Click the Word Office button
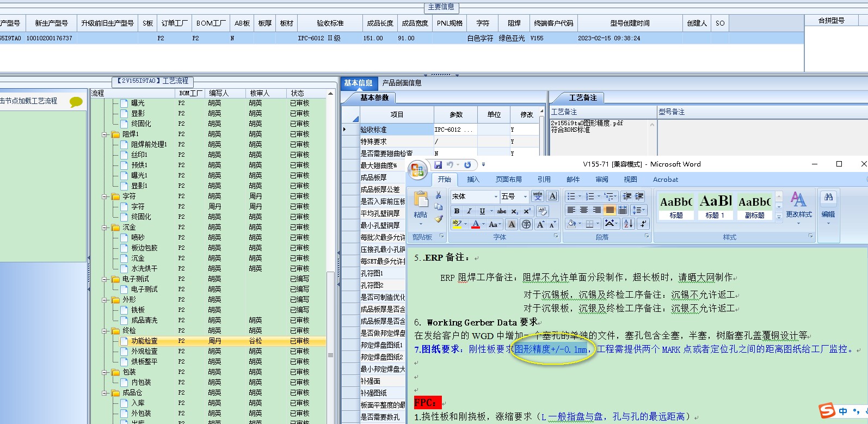Screen dimensions: 868x424 [418, 170]
